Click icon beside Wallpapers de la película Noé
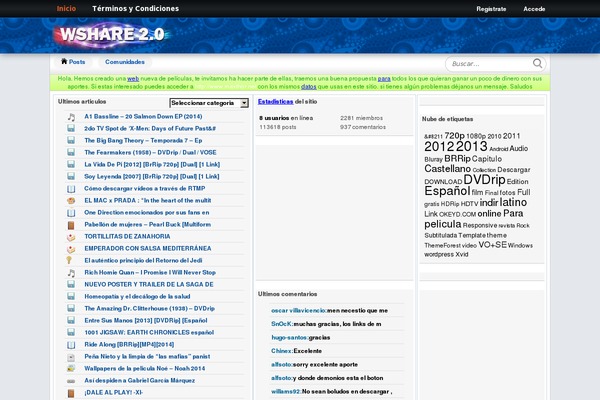The width and height of the screenshot is (600, 400). pyautogui.click(x=71, y=369)
